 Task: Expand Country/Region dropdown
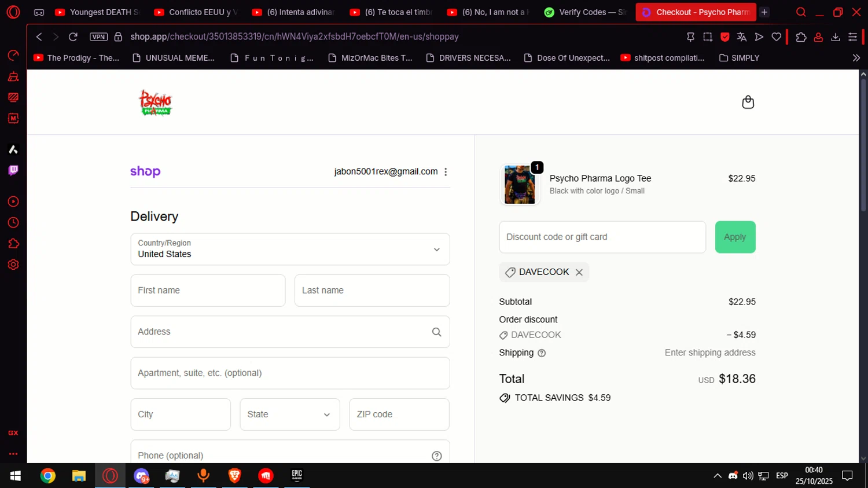click(290, 249)
